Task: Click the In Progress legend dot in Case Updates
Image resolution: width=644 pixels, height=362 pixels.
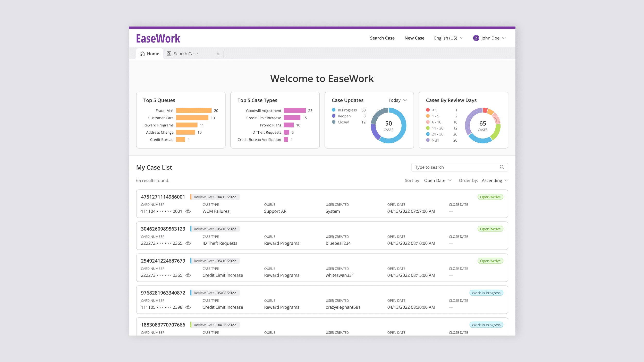Action: click(333, 110)
